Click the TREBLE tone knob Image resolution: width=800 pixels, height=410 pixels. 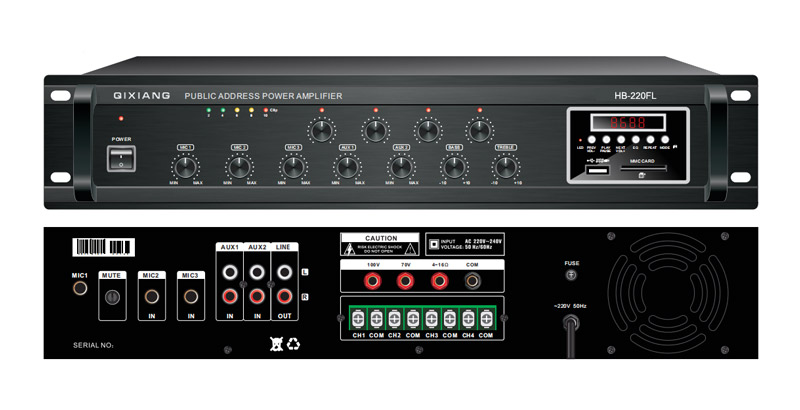[x=506, y=167]
